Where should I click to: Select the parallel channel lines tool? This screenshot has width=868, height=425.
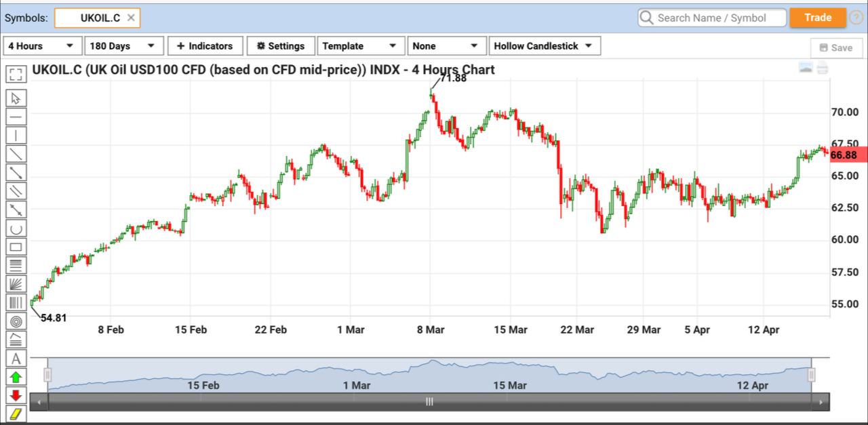click(16, 191)
